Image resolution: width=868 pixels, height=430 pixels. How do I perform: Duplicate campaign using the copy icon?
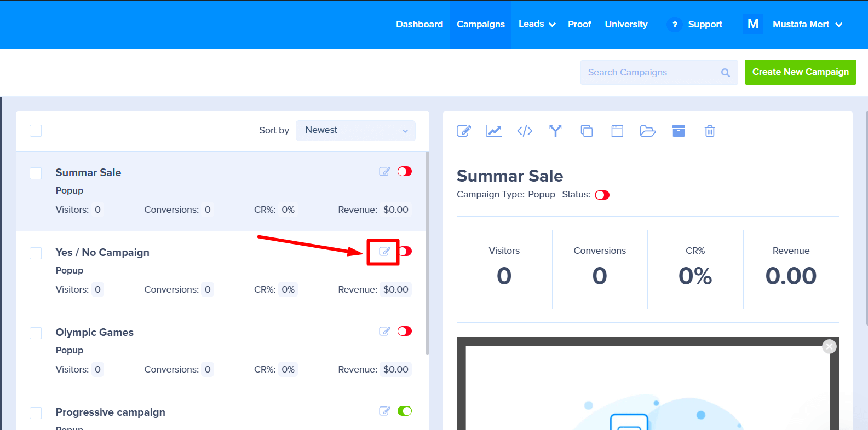coord(587,131)
